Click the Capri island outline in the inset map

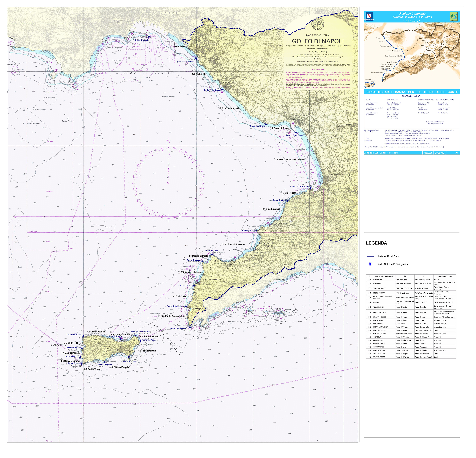[x=369, y=85]
